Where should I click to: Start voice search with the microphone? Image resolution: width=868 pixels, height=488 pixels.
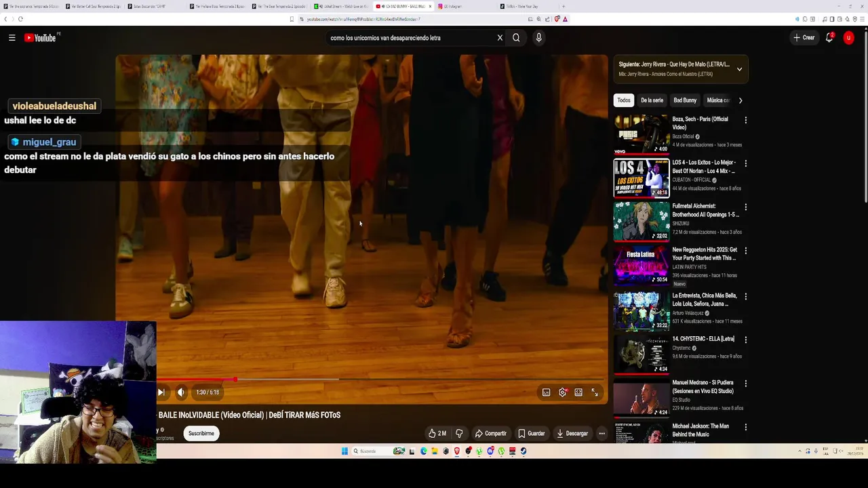pos(538,38)
